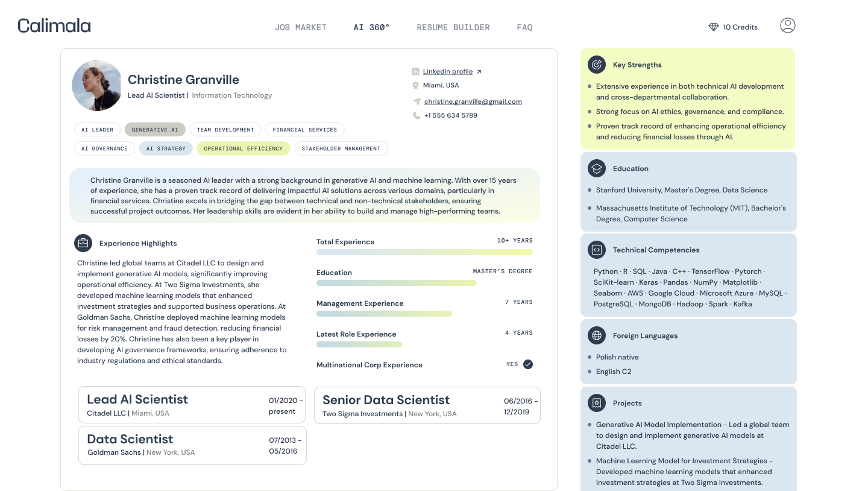Image resolution: width=868 pixels, height=491 pixels.
Task: Toggle the AI Strategy tag
Action: [x=166, y=148]
